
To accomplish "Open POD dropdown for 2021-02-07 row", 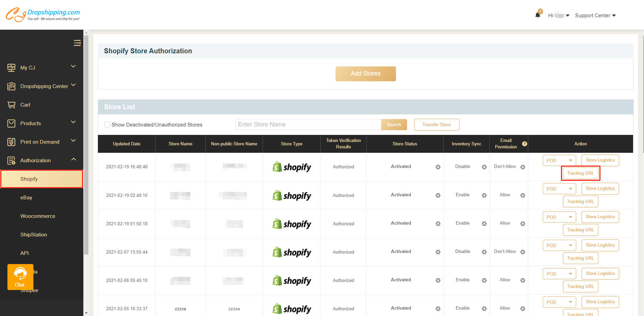I will click(x=559, y=246).
